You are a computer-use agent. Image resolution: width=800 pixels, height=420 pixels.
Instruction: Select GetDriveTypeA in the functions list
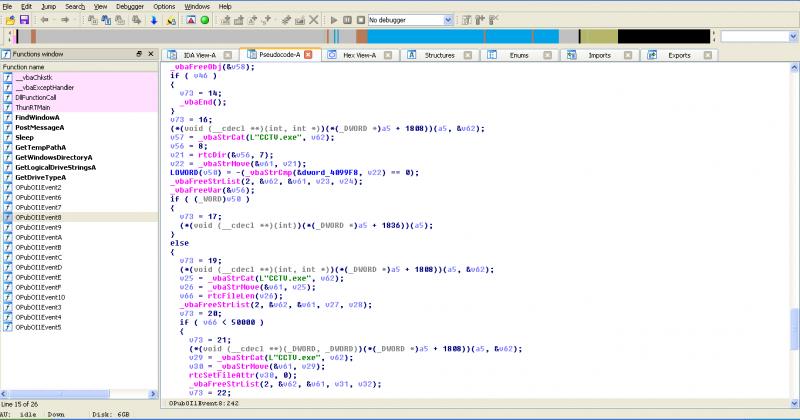pos(79,178)
